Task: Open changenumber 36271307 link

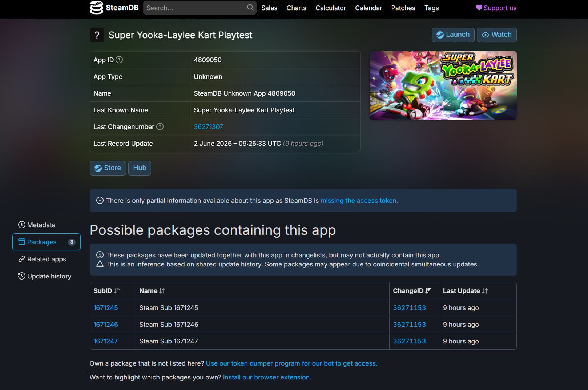Action: pos(209,127)
